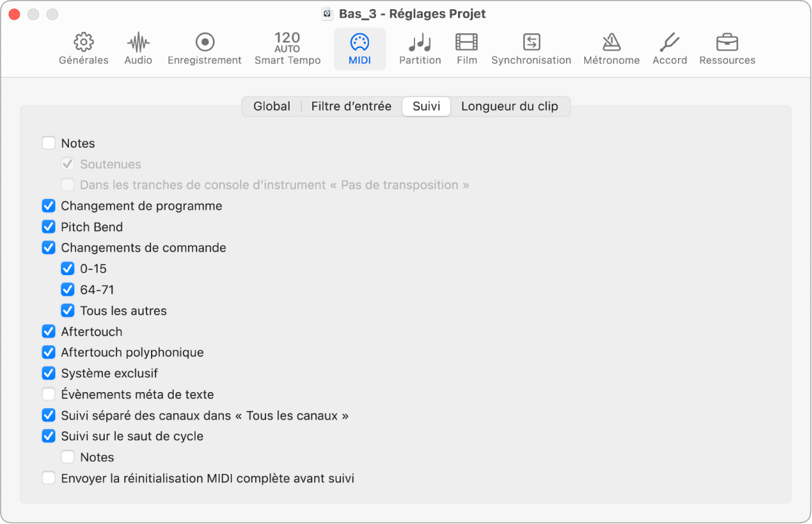Disable Changement de programme
This screenshot has width=812, height=524.
tap(48, 205)
